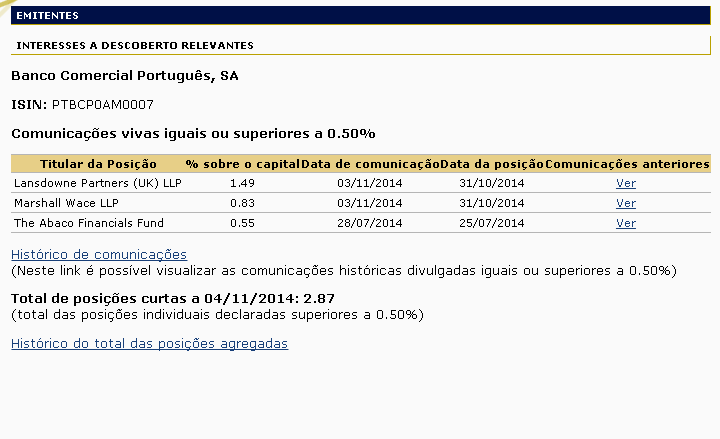Click Comunicações vivas iguais ou superiores heading
The image size is (720, 439).
pos(193,134)
